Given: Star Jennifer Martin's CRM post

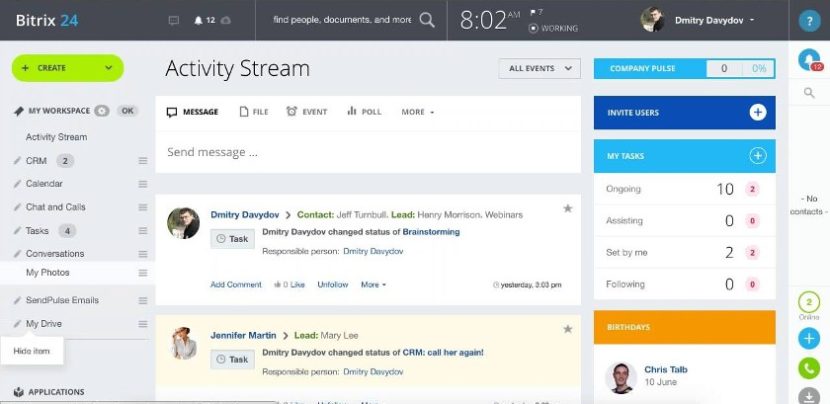Looking at the screenshot, I should tap(567, 329).
